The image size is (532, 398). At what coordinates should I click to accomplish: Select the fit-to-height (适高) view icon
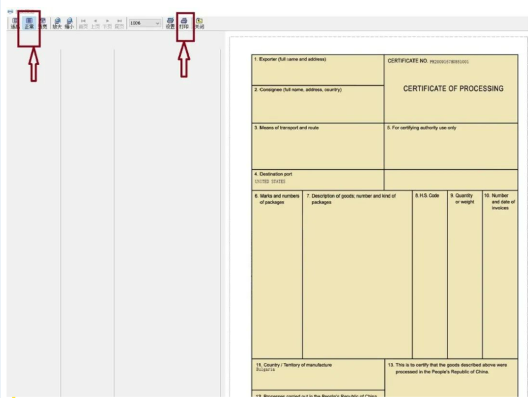15,23
